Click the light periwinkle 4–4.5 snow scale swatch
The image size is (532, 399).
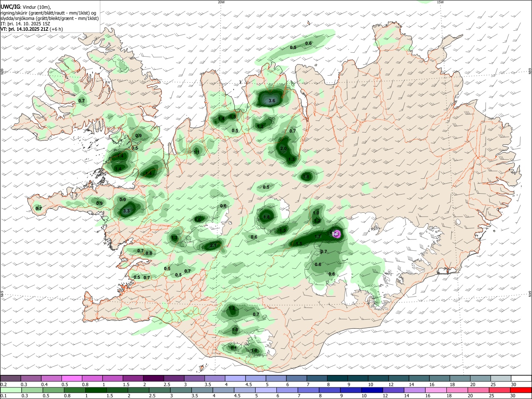tap(235, 378)
